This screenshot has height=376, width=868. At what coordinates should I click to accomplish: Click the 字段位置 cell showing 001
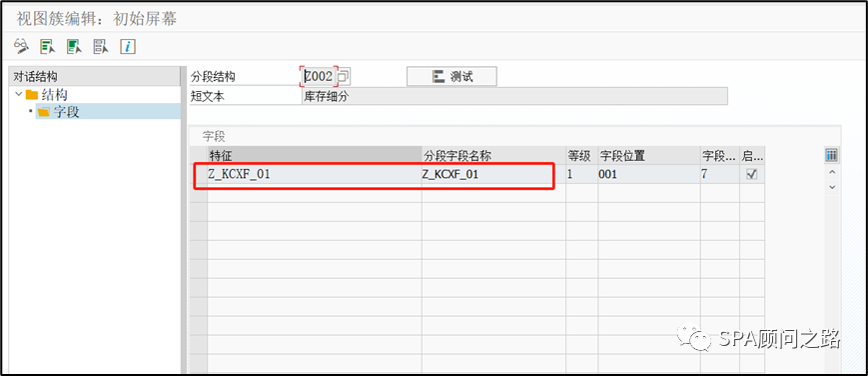pos(649,174)
